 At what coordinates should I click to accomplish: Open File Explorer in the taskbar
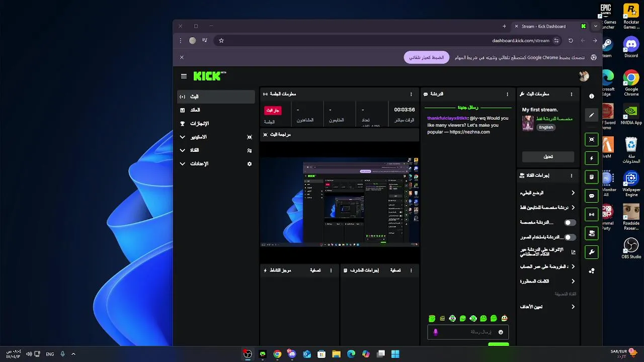click(x=336, y=354)
